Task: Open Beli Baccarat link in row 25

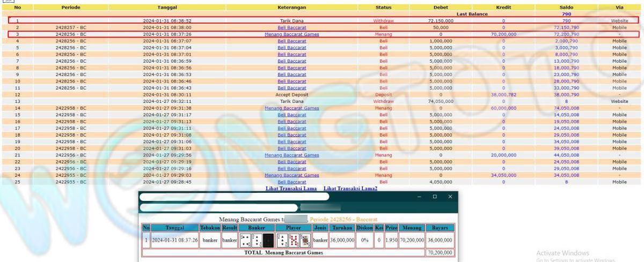Action: tap(291, 182)
